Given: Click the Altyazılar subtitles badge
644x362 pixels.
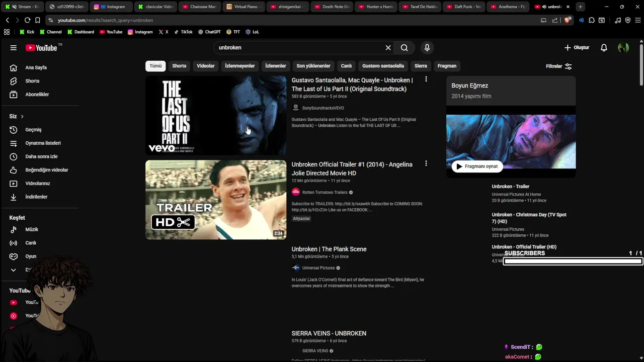Looking at the screenshot, I should tap(301, 219).
